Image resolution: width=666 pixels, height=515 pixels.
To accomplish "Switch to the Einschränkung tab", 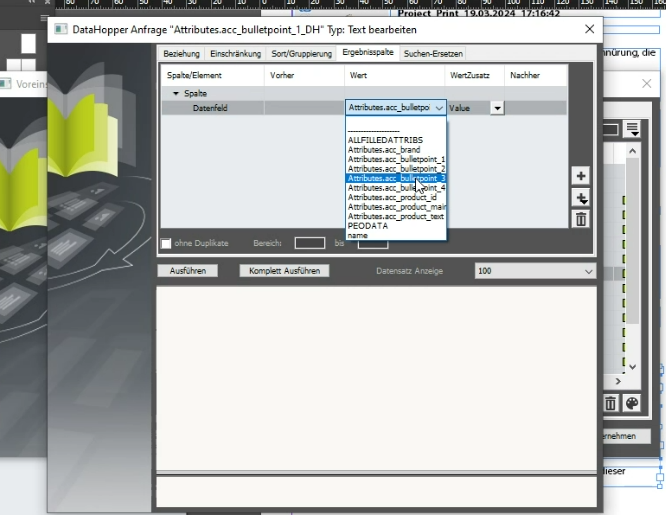I will point(235,54).
